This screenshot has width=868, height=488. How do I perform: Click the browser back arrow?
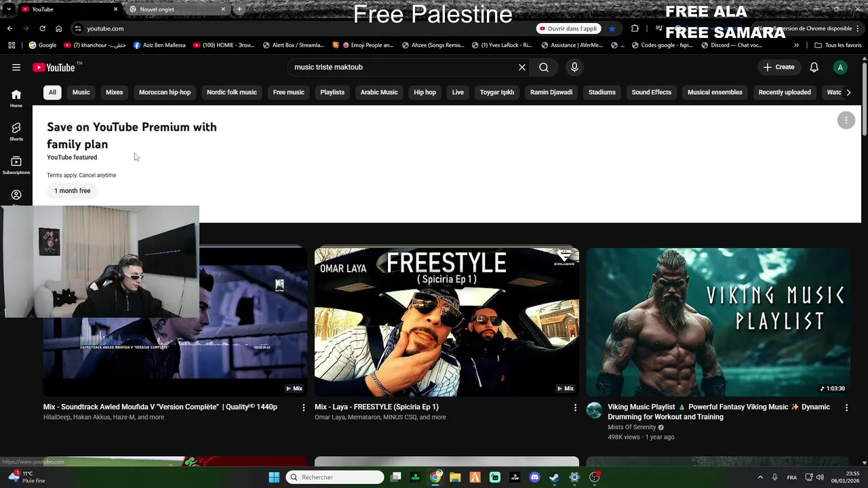tap(9, 28)
